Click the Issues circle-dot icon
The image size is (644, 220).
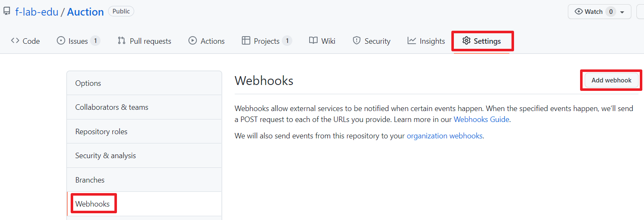pos(61,41)
